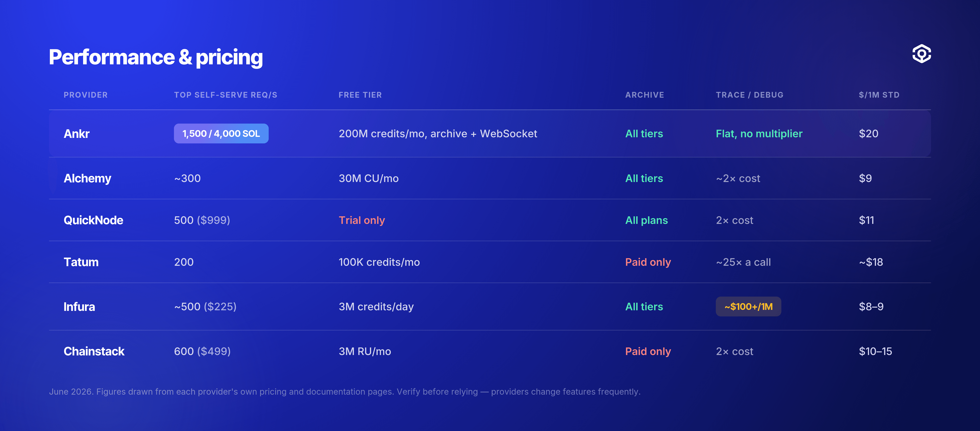Image resolution: width=980 pixels, height=431 pixels.
Task: Click the FREE TIER column header
Action: pyautogui.click(x=360, y=95)
